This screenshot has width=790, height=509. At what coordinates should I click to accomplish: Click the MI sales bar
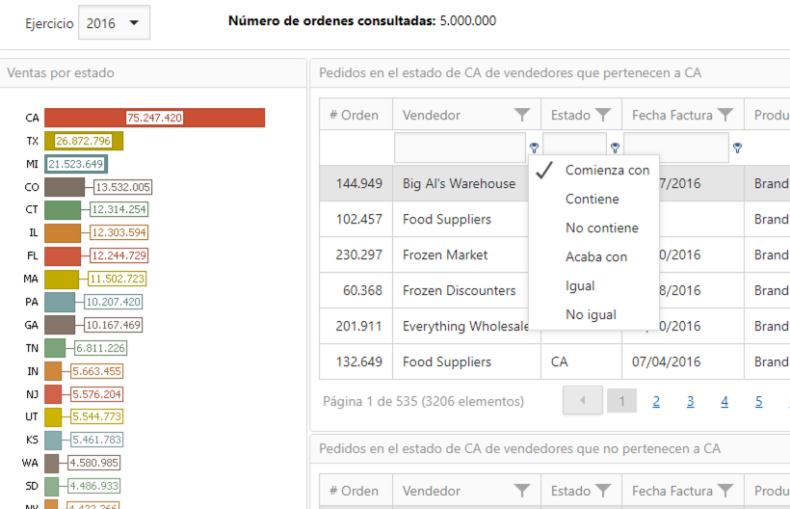tap(76, 164)
